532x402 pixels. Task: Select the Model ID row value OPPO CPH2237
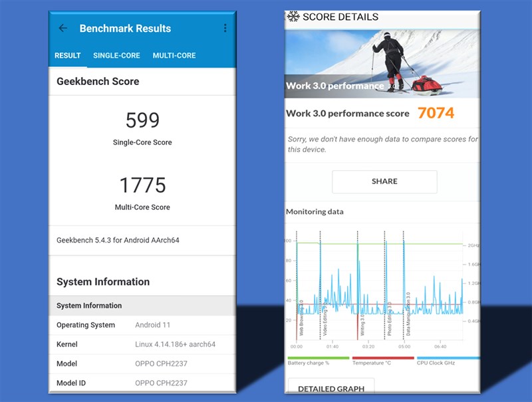tap(161, 383)
